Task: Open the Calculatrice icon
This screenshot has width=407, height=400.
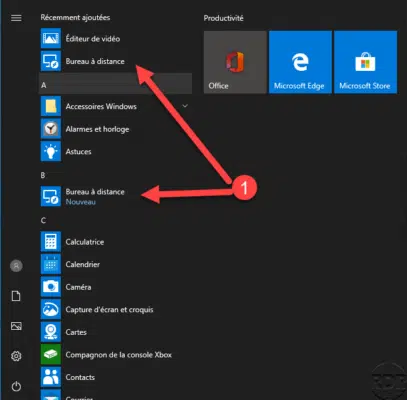Action: coord(51,242)
